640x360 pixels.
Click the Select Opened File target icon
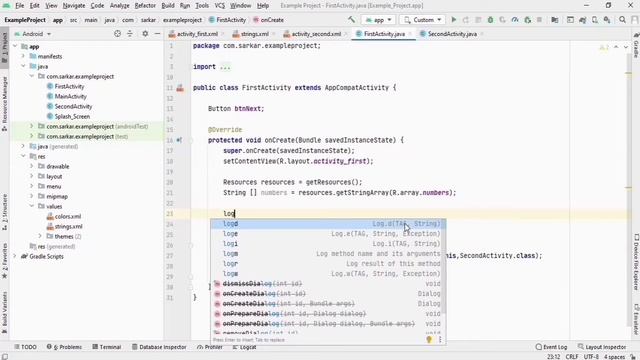coord(118,34)
